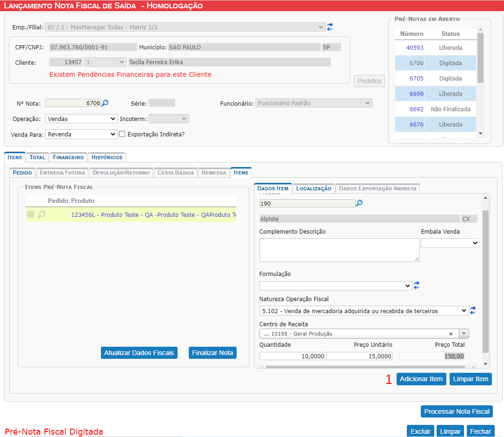Open the Entrega Futura sub-tab
The height and width of the screenshot is (437, 504).
point(62,173)
